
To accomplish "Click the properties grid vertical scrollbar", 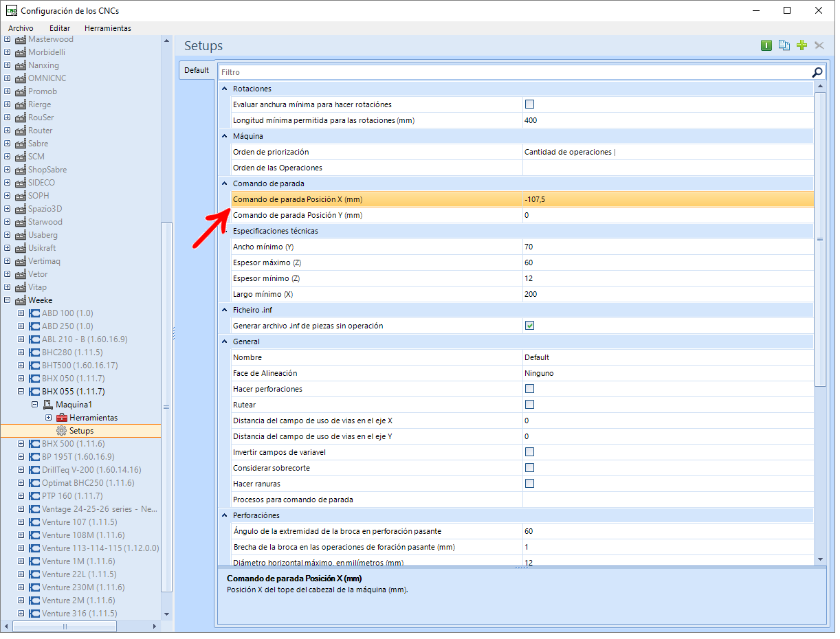I will pos(819,239).
